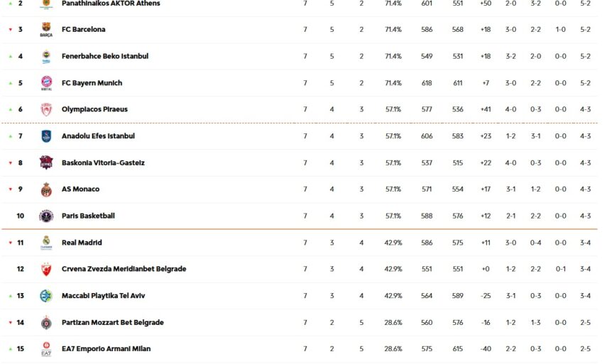Click the Partizan Mozzart Bet Belgrade logo
This screenshot has height=364, width=607.
point(46,322)
